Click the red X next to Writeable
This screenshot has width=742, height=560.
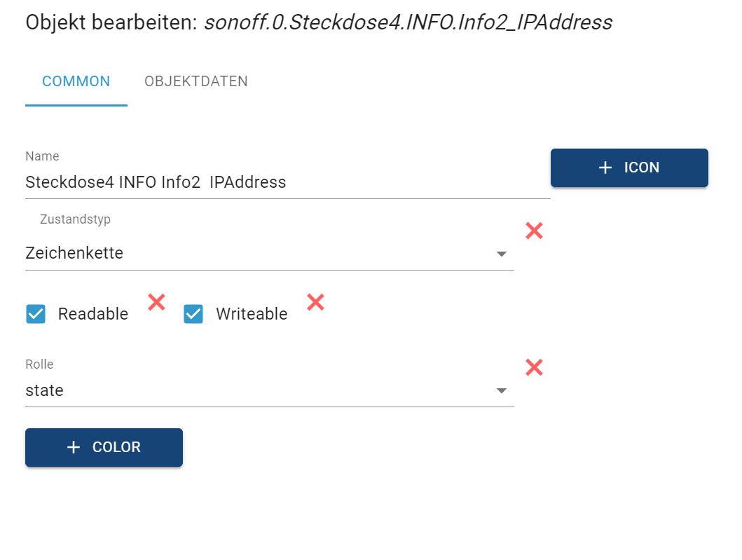click(x=315, y=302)
